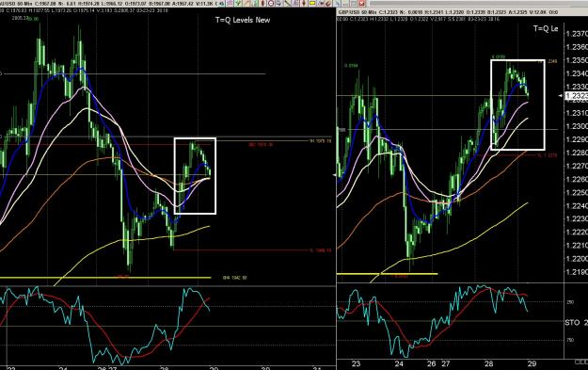Click the pink striped toolbar icon

click(x=230, y=4)
